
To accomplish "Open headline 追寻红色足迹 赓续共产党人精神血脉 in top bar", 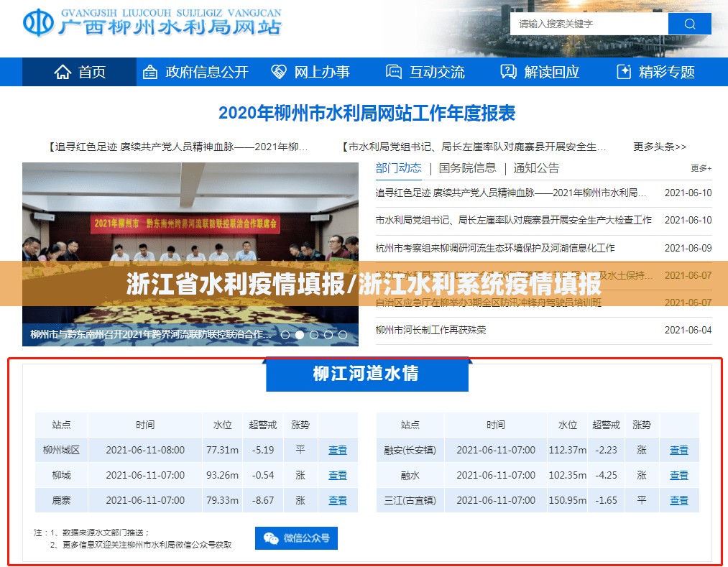I will (x=178, y=147).
